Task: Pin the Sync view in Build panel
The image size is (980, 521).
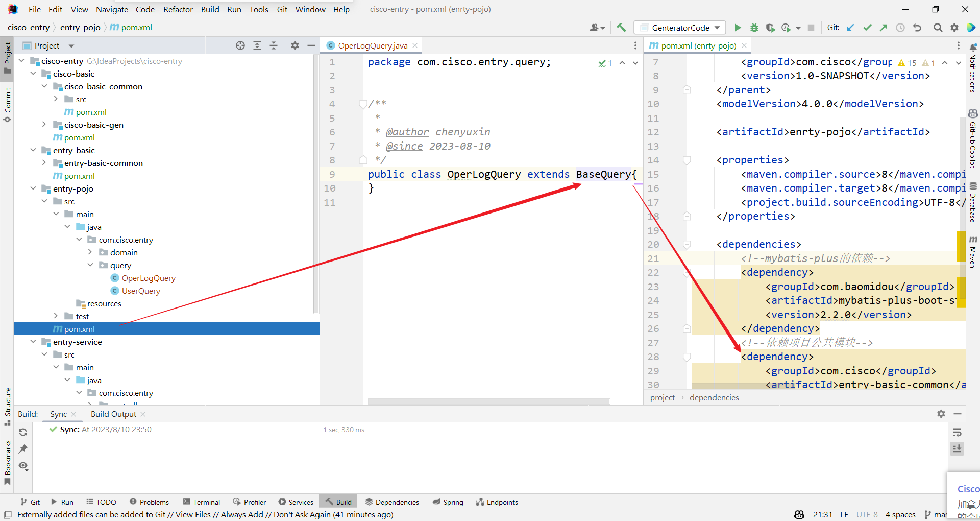Action: coord(22,449)
